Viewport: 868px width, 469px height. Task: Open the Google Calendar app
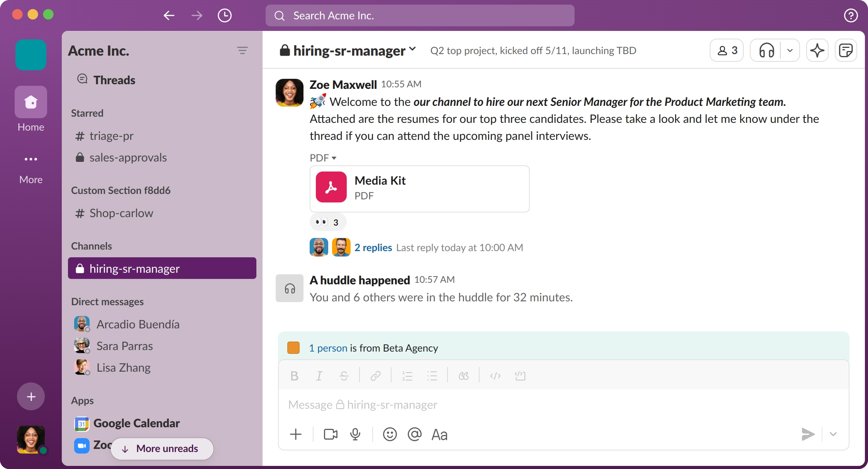click(x=162, y=423)
